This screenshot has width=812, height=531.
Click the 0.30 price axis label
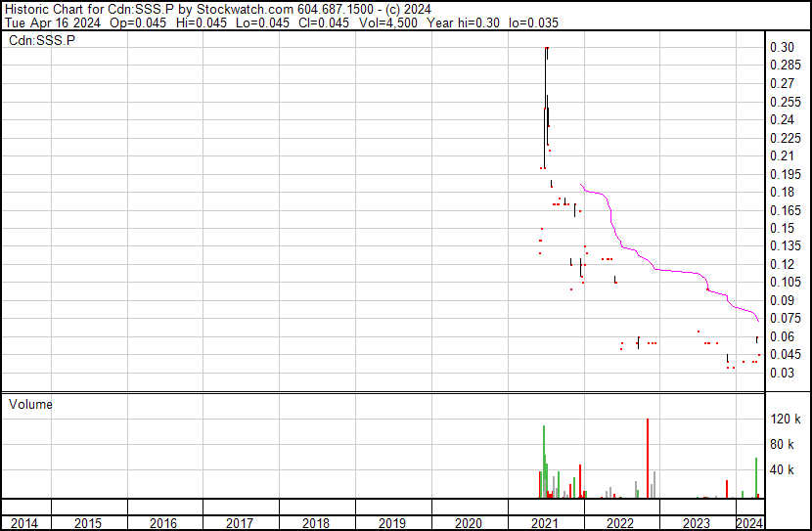coord(782,47)
